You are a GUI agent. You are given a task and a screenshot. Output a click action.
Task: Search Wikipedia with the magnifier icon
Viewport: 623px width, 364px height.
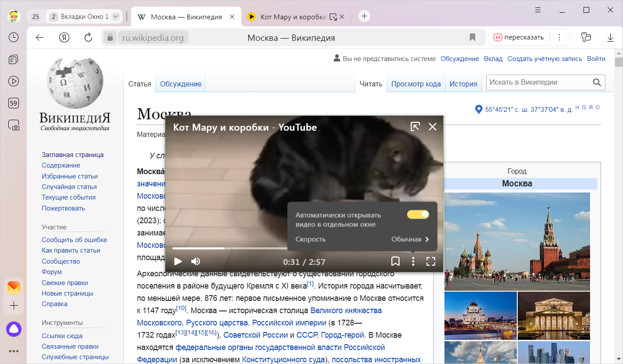pos(597,82)
